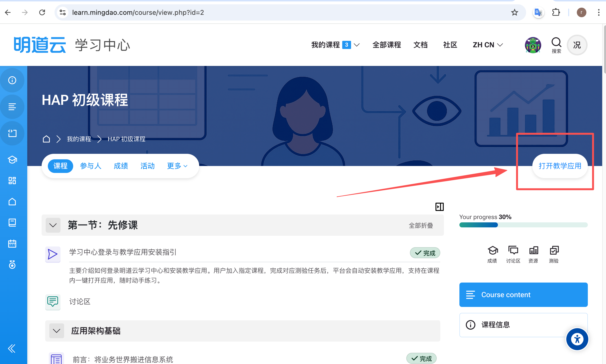The image size is (606, 364).
Task: Toggle the course sidebar panel icon
Action: (x=439, y=207)
